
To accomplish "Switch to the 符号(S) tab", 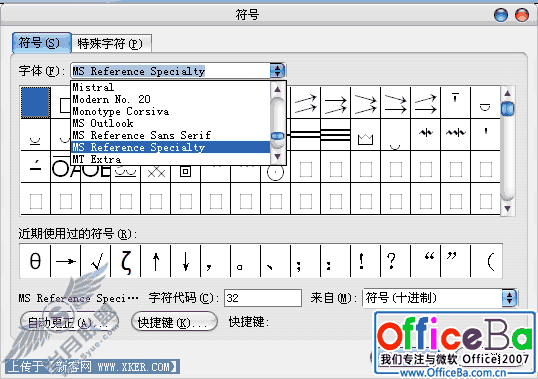I will tap(42, 43).
